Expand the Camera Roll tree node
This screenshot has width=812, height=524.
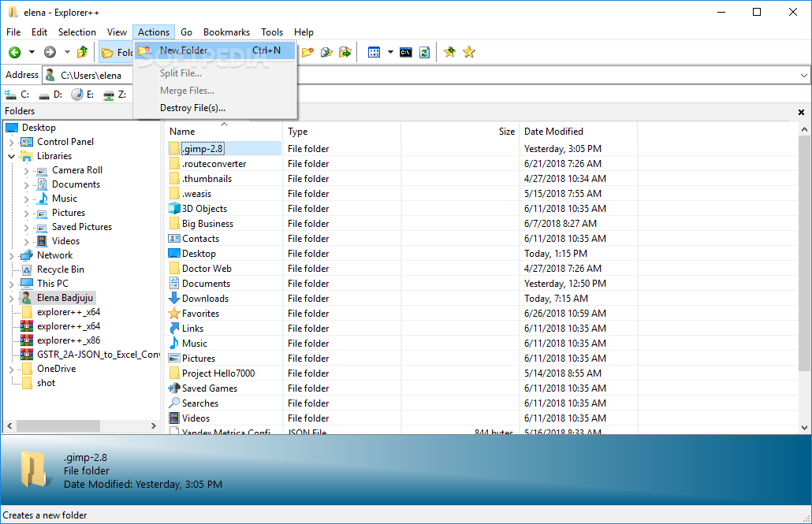click(x=27, y=170)
